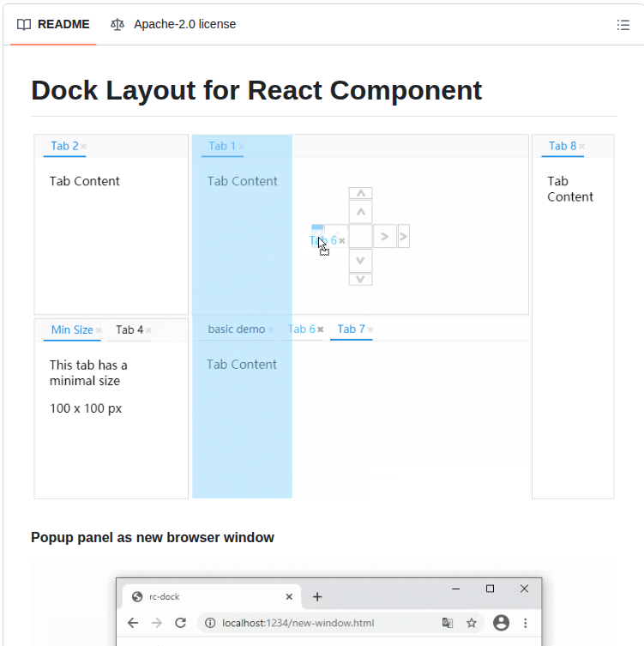This screenshot has height=646, width=644.
Task: Select Tab 7 in the lower panel
Action: coord(351,329)
